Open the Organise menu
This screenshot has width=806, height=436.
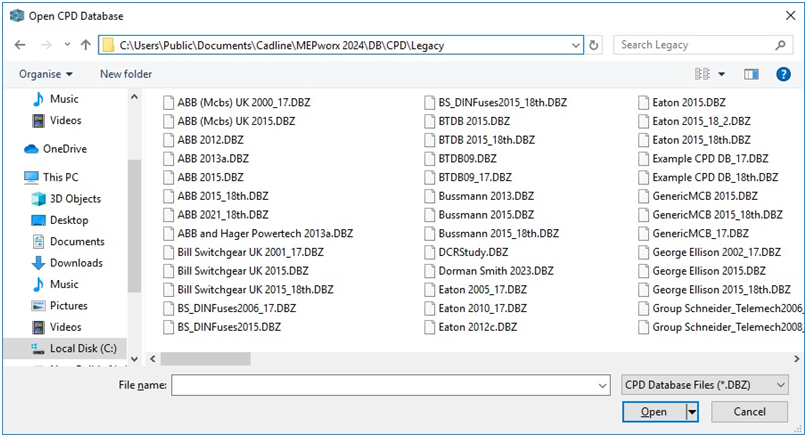click(46, 74)
